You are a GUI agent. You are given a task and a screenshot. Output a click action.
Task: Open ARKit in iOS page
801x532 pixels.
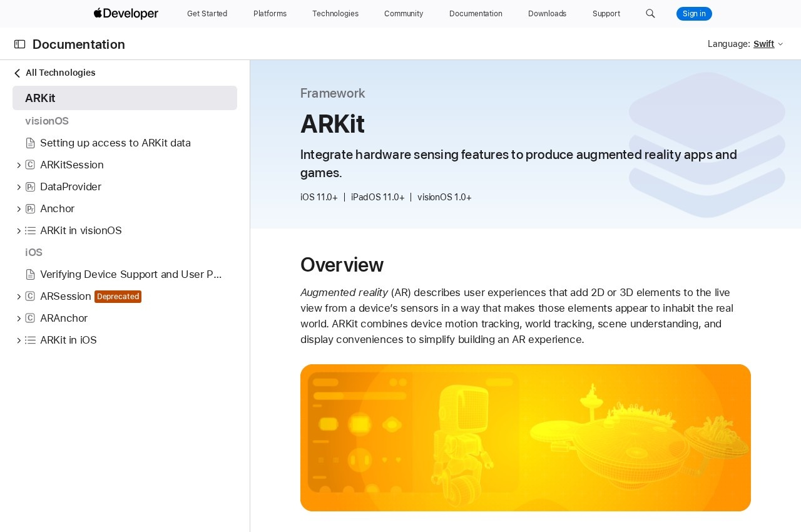coord(68,340)
